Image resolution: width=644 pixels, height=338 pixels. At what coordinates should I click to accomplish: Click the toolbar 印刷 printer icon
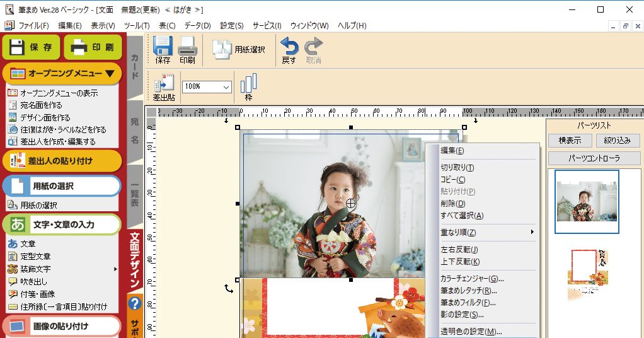187,50
